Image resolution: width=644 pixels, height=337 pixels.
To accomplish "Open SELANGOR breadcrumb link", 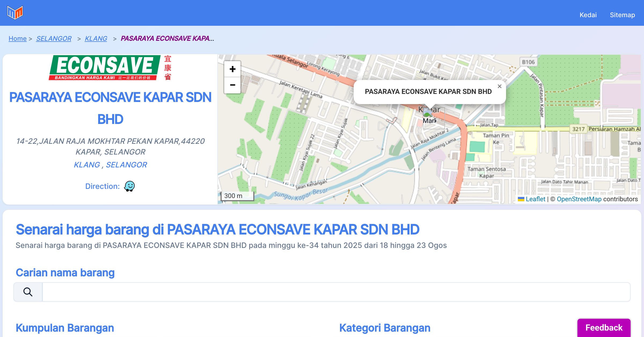I will click(x=54, y=38).
